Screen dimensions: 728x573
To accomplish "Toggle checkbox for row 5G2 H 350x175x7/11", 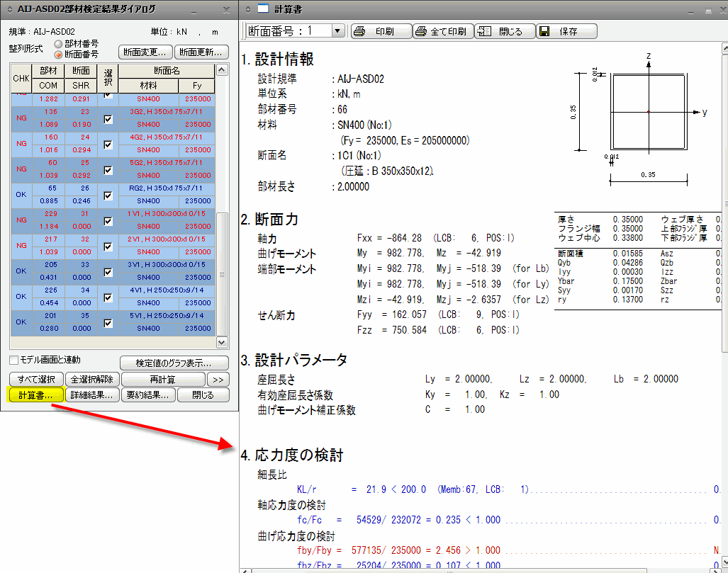I will [x=108, y=170].
